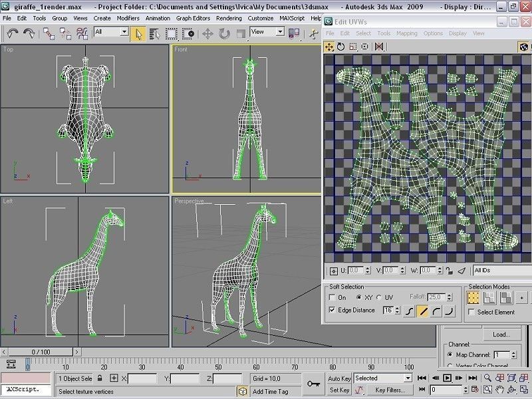532x399 pixels.
Task: Choose Face sub-object selection mode
Action: (505, 298)
